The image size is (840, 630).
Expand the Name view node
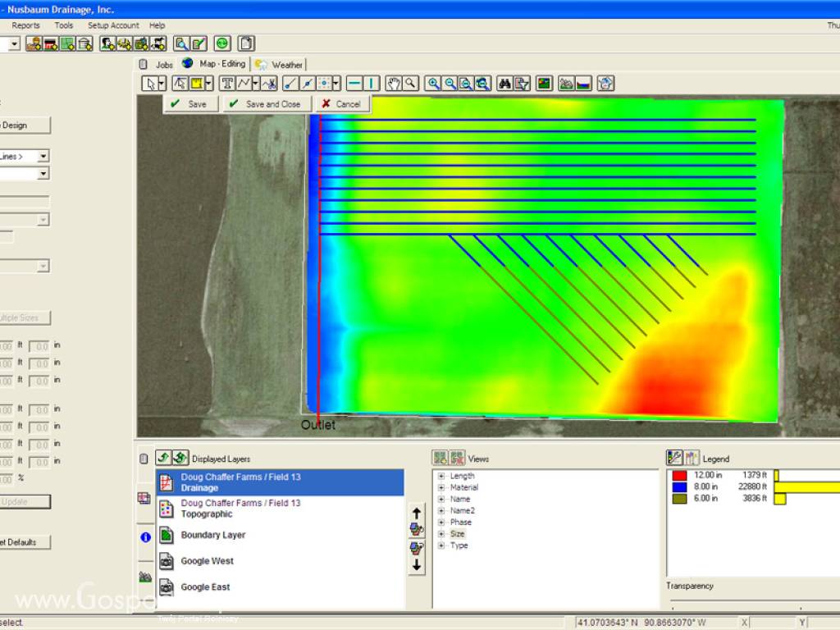[441, 500]
